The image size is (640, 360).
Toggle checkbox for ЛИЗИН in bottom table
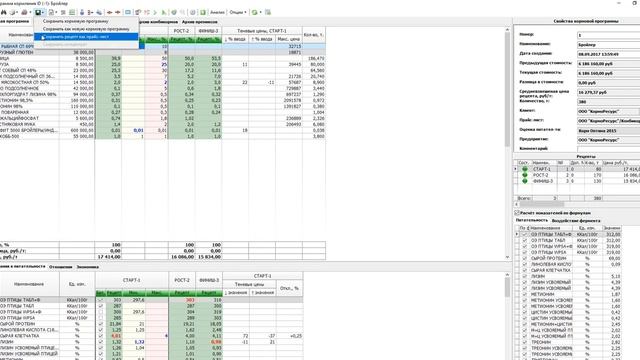(101, 342)
